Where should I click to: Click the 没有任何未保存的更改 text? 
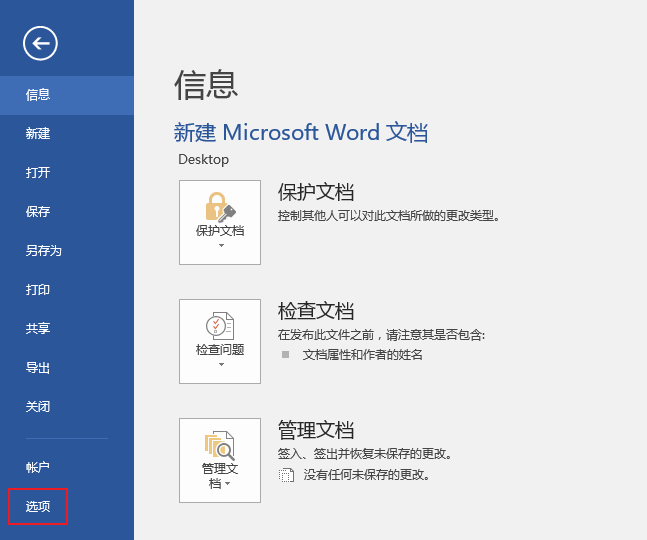point(366,474)
